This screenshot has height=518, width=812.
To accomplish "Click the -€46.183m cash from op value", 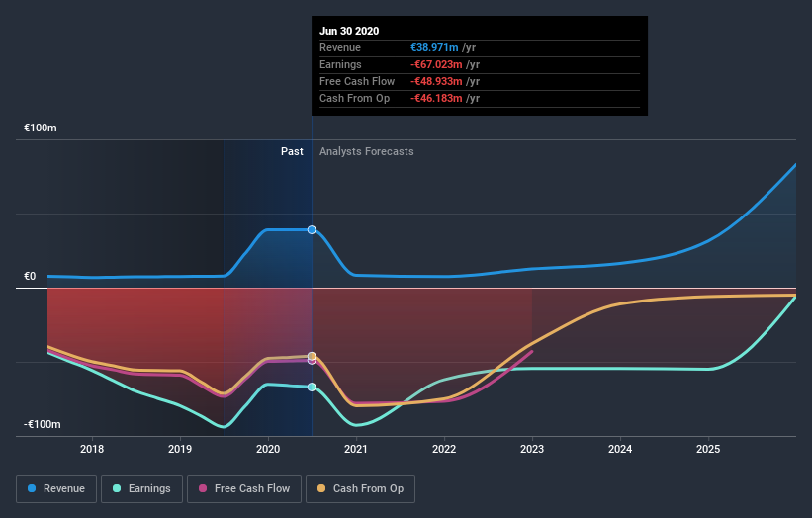I will 436,98.
